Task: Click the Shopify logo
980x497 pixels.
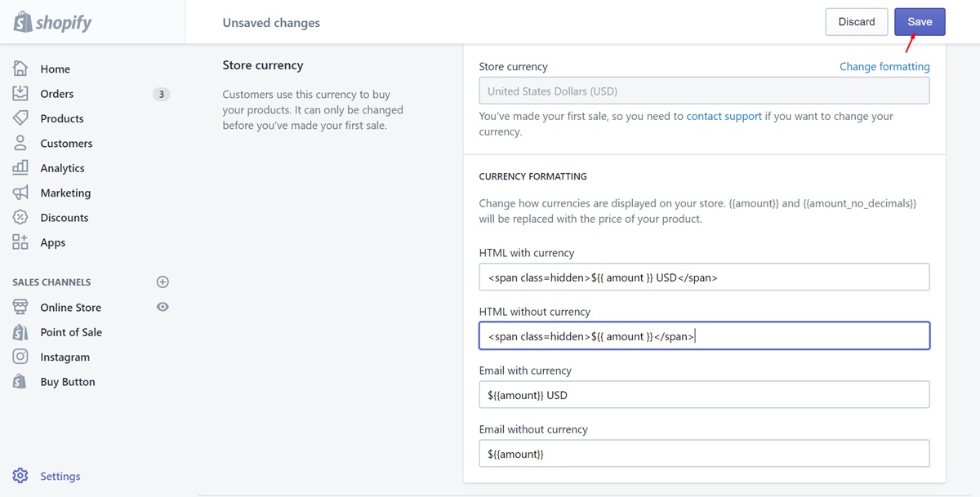Action: pyautogui.click(x=53, y=23)
